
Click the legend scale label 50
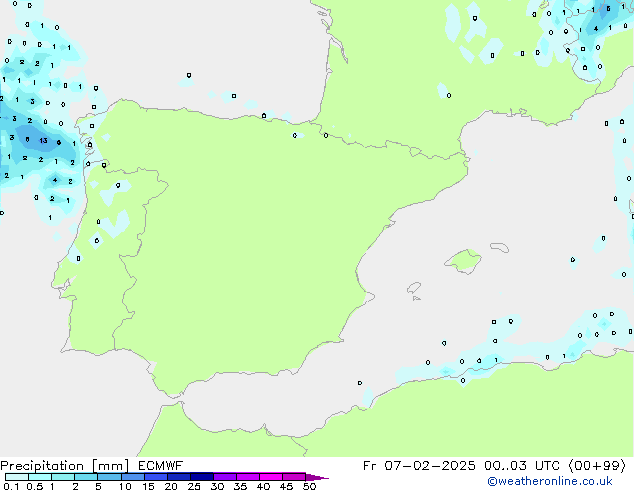[309, 486]
